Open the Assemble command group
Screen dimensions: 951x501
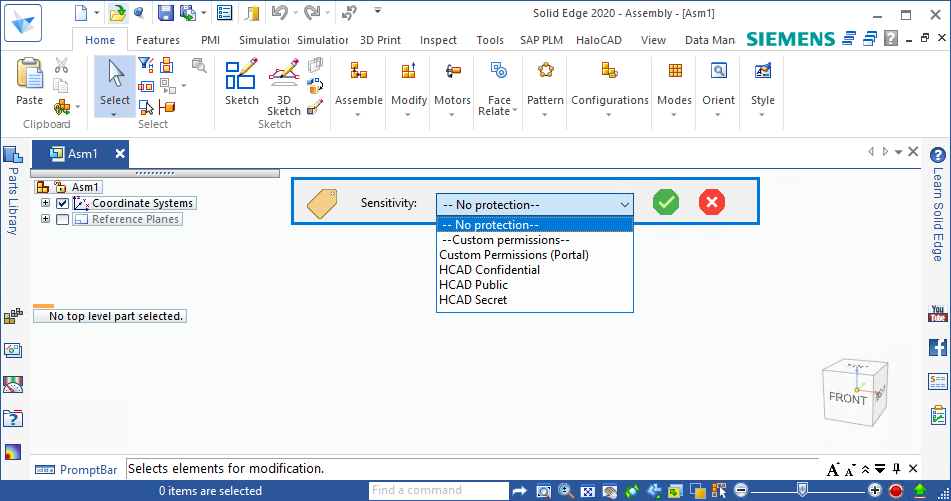pos(358,87)
